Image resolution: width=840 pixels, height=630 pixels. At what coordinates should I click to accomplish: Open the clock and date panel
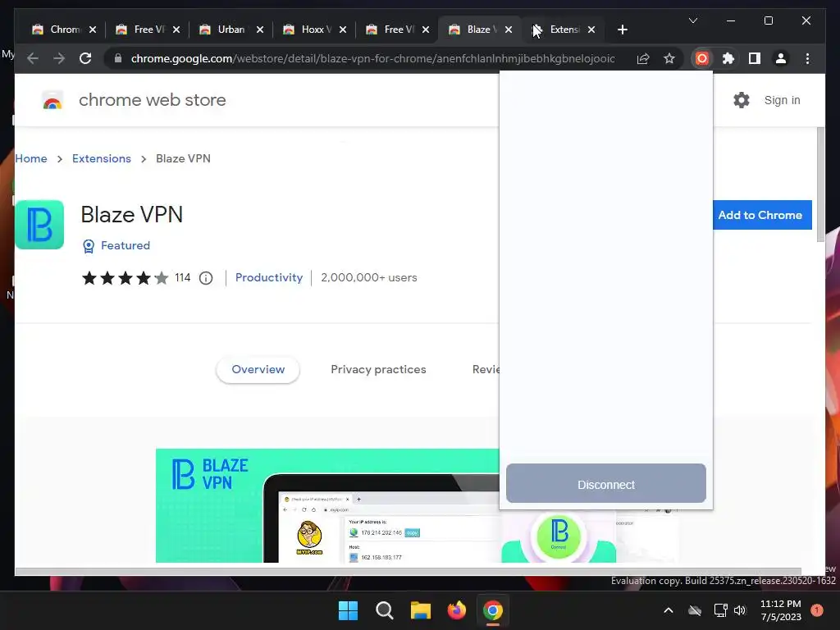(x=781, y=610)
